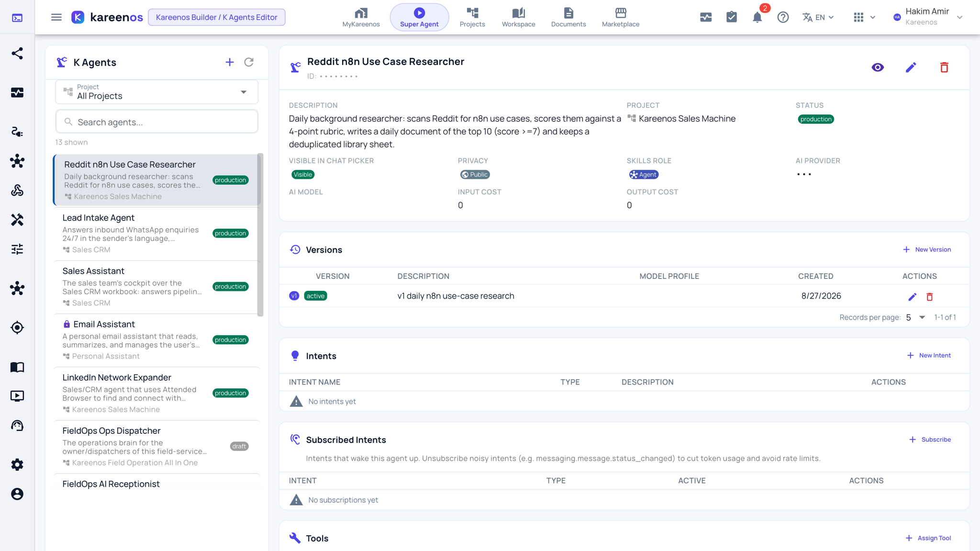Open the book icon in the left sidebar
Image resolution: width=980 pixels, height=551 pixels.
(x=17, y=367)
